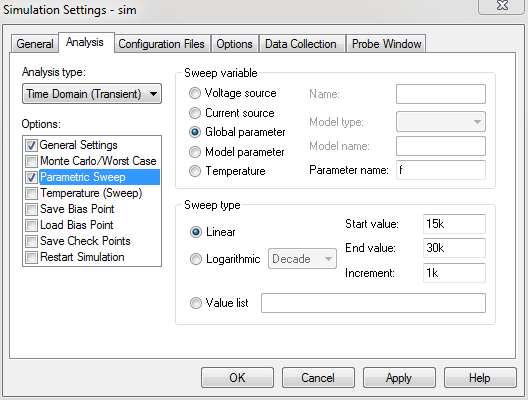
Task: Enable Restart Simulation checkbox
Action: pyautogui.click(x=31, y=257)
